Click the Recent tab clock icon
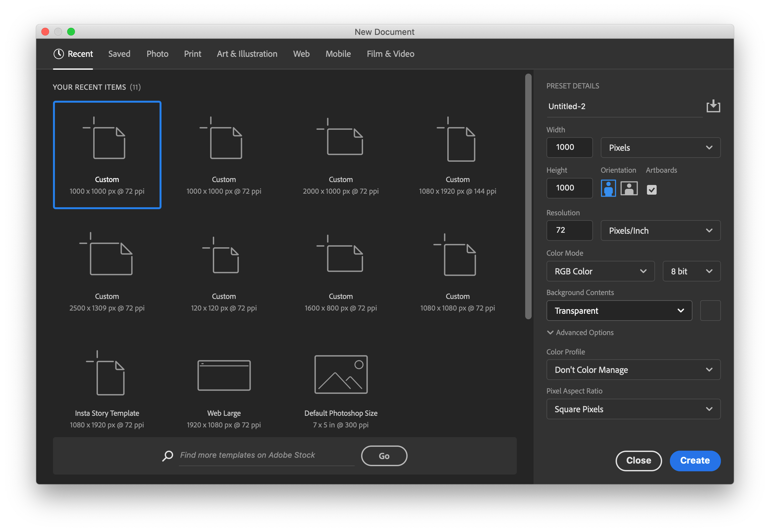This screenshot has width=770, height=532. tap(59, 54)
